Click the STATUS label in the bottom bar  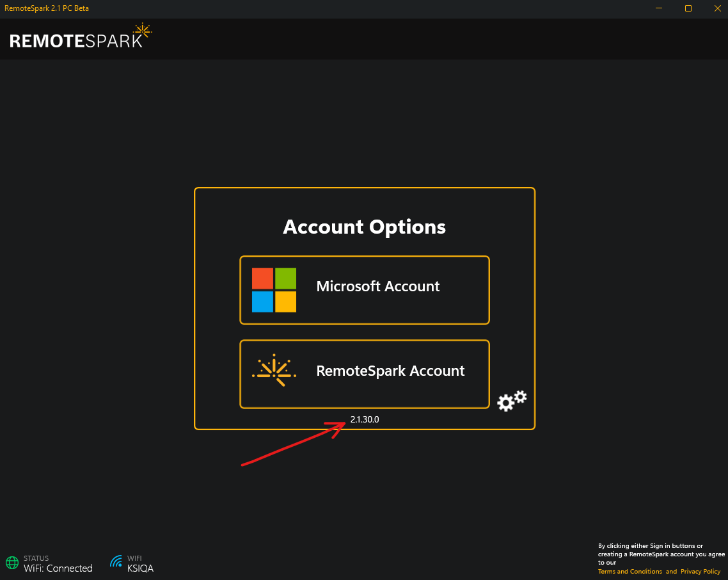tap(36, 558)
